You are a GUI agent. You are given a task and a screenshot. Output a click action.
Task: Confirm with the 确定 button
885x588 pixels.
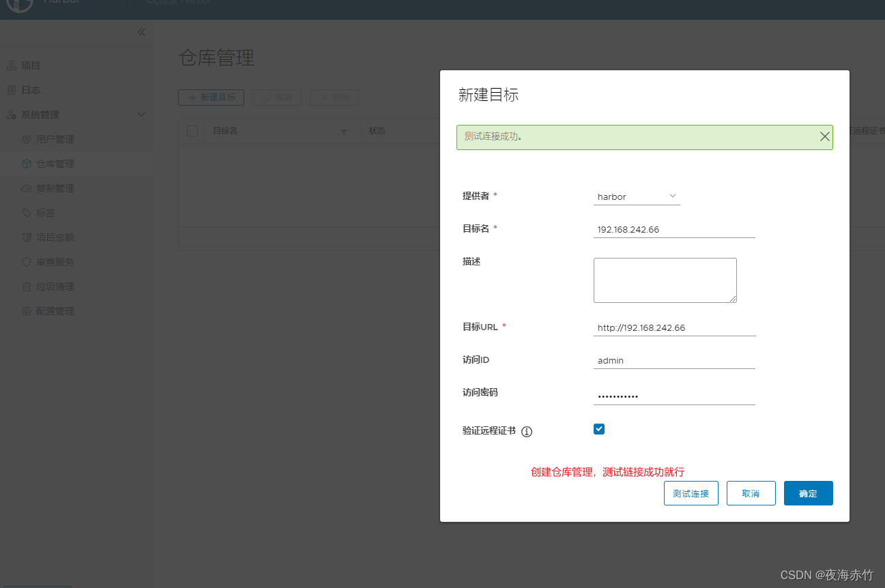point(809,493)
